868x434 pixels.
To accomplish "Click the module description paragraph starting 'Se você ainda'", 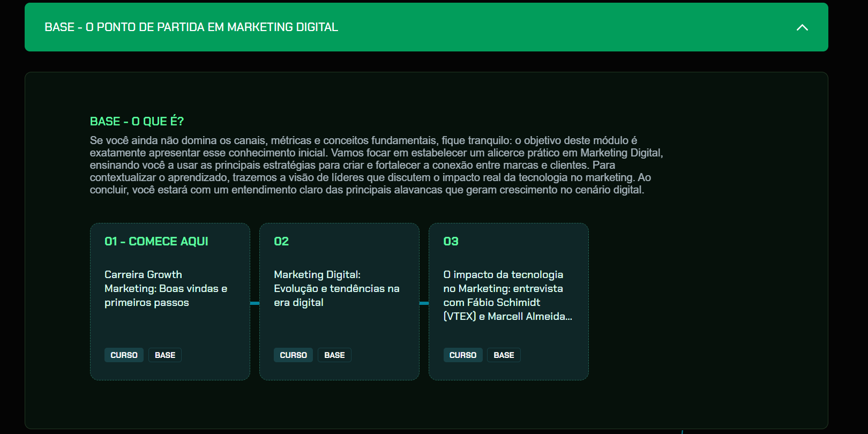I will click(x=377, y=165).
